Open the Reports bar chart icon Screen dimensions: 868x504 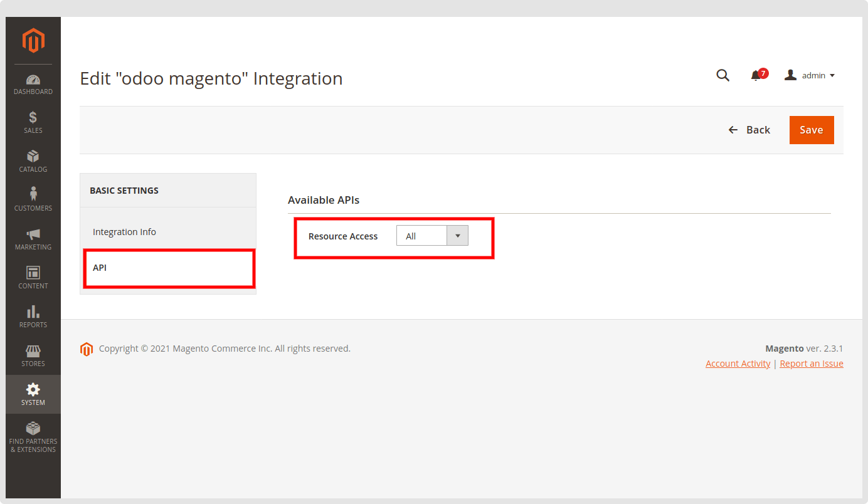(x=33, y=312)
